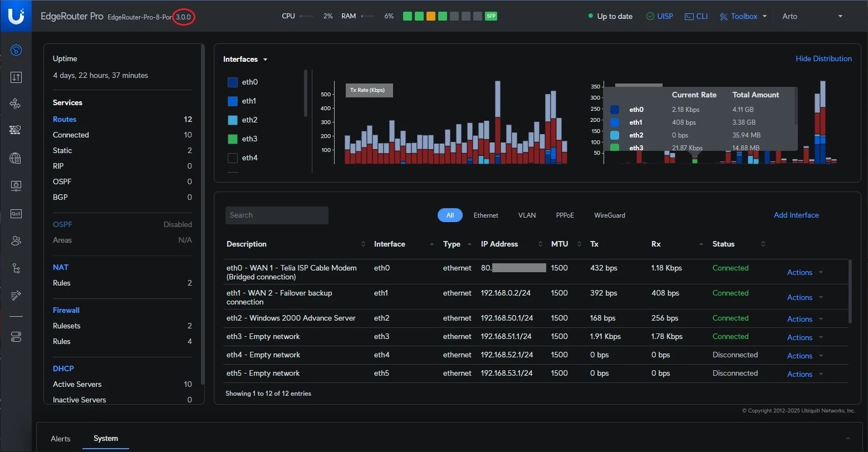The width and height of the screenshot is (868, 452).
Task: Expand the Toolbox dropdown menu
Action: 743,16
